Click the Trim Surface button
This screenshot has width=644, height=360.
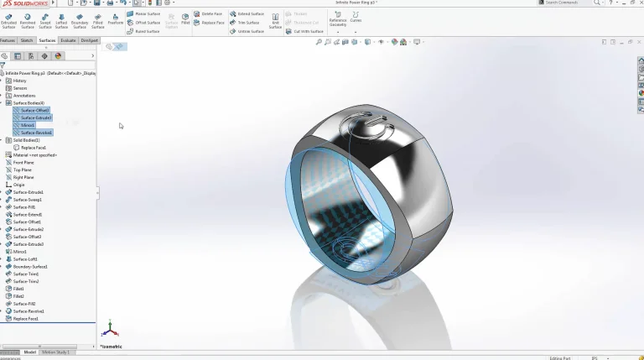click(247, 23)
